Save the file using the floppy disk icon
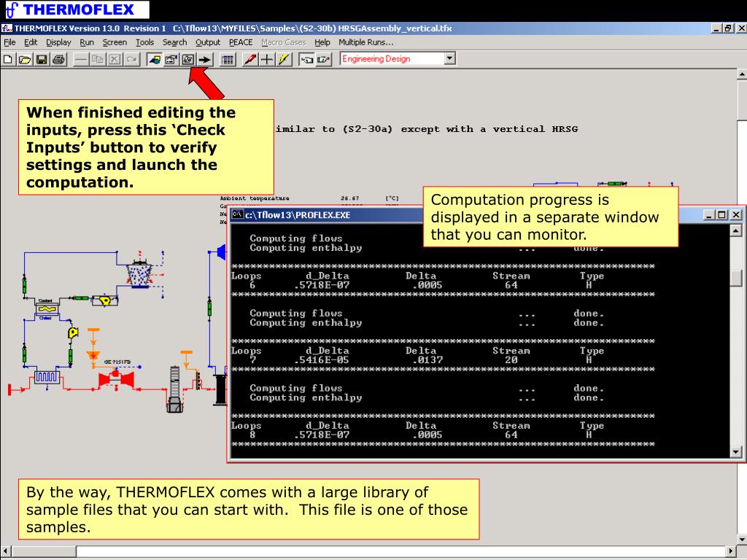The width and height of the screenshot is (747, 560). (x=42, y=60)
